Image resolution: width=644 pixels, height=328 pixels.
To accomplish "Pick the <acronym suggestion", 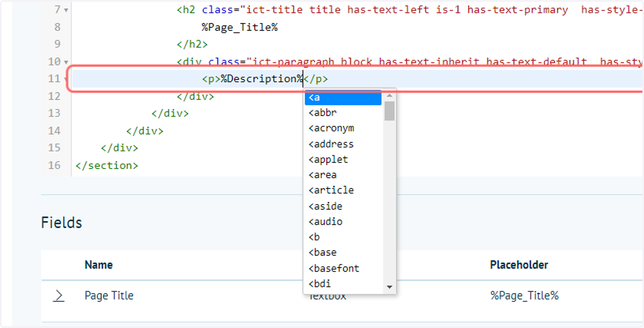I will click(343, 128).
